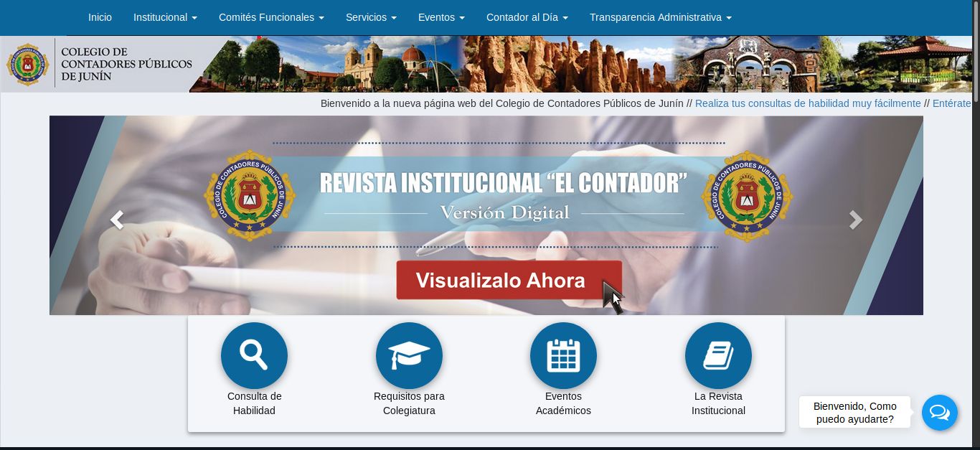Expand the Comités Funcionales dropdown
The height and width of the screenshot is (450, 980).
click(271, 17)
